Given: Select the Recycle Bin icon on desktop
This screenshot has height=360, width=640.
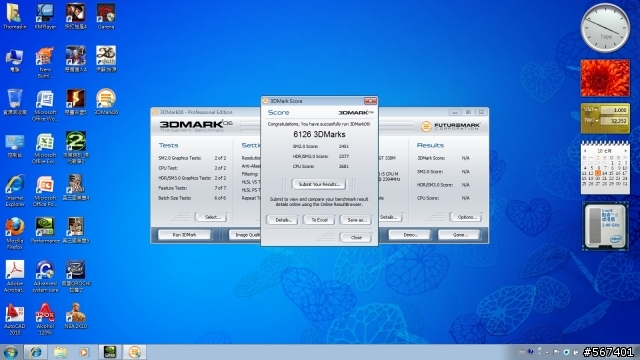Looking at the screenshot, I should point(15,102).
